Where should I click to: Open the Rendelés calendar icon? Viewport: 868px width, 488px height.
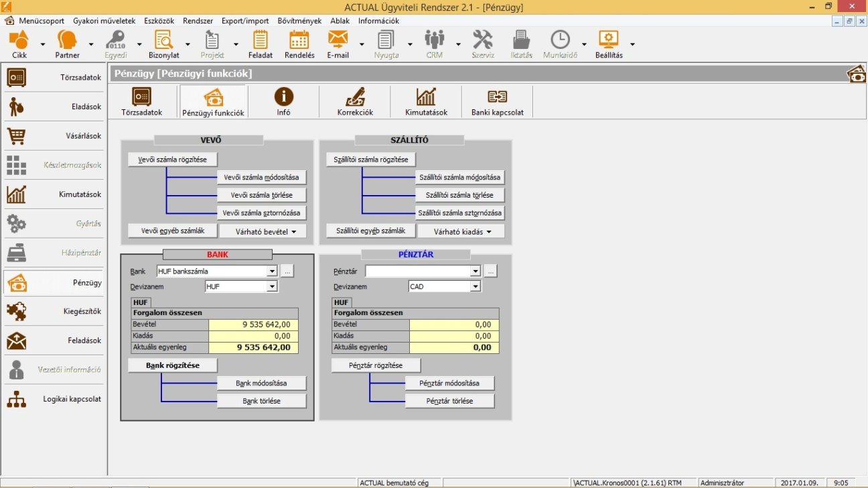point(299,40)
